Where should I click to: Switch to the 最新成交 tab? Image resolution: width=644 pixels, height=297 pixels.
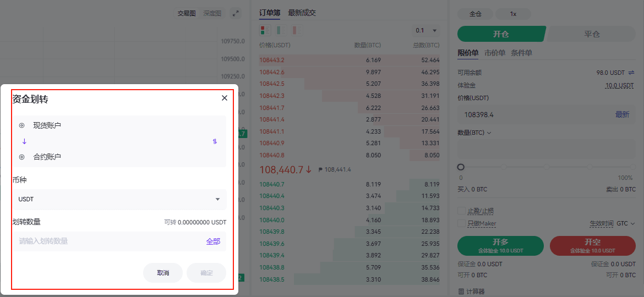point(302,13)
